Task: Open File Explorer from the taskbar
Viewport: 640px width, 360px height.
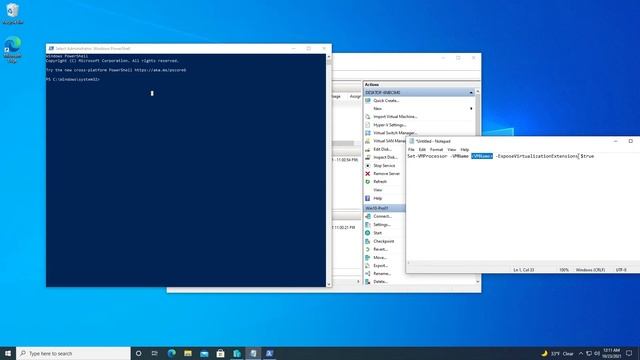Action: pos(188,353)
